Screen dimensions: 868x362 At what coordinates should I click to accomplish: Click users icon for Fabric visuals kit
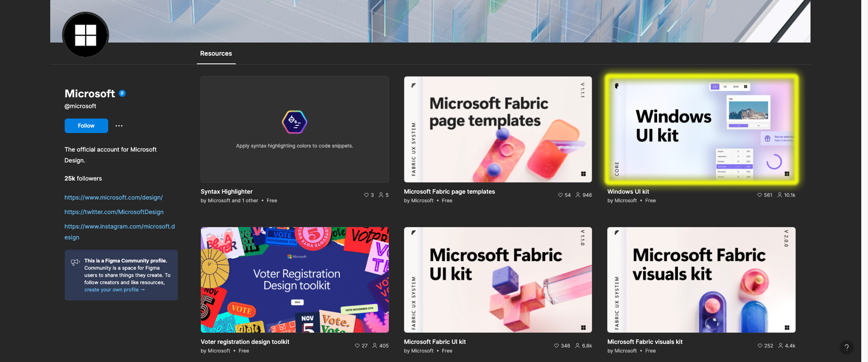tap(781, 346)
